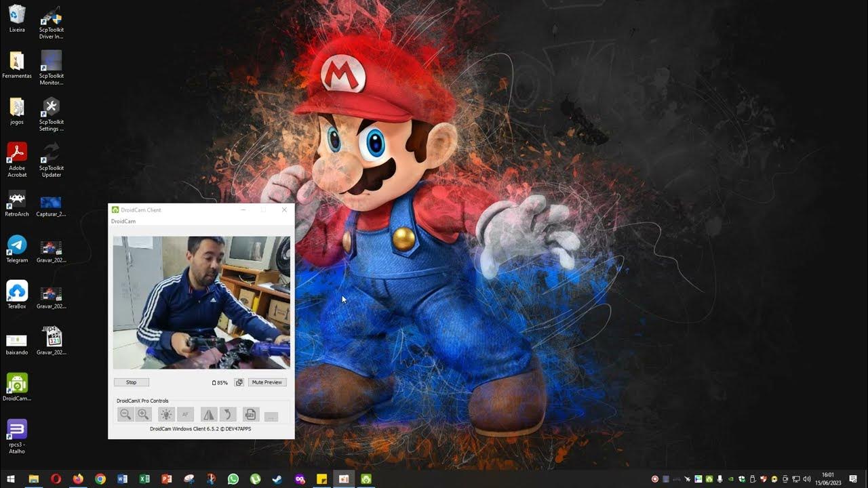Open File Explorer from the taskbar
The width and height of the screenshot is (868, 488).
(x=33, y=479)
